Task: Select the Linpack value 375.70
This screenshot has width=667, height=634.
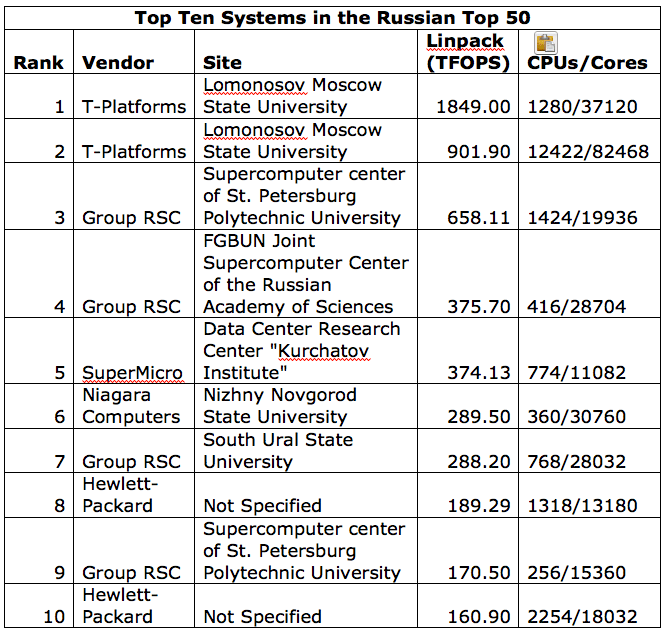Action: 479,307
